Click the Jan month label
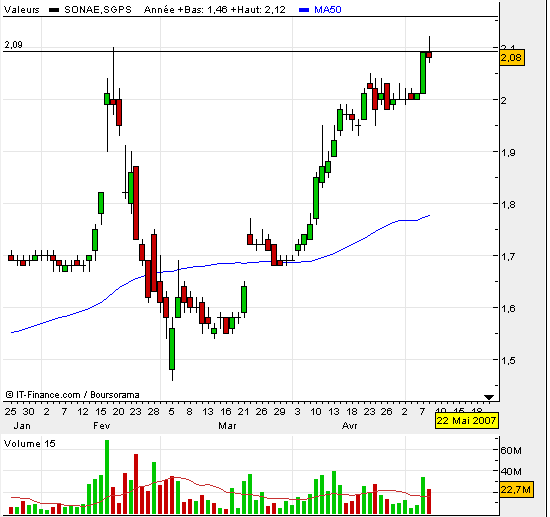Image resolution: width=550 pixels, height=517 pixels. (x=22, y=426)
